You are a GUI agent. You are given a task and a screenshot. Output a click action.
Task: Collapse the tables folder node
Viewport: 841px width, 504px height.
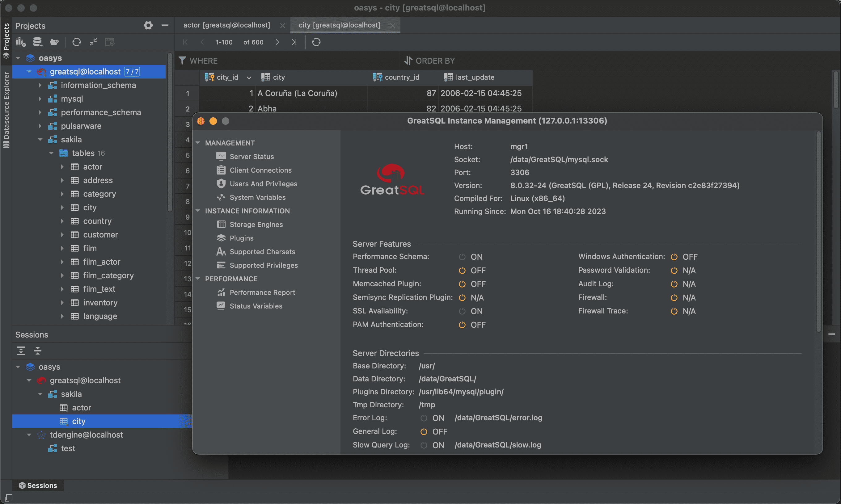(x=51, y=153)
